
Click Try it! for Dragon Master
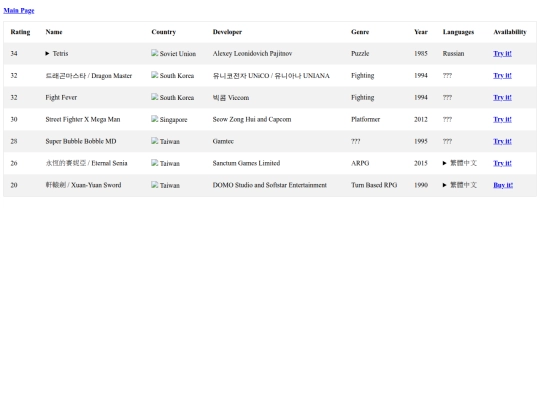click(502, 75)
